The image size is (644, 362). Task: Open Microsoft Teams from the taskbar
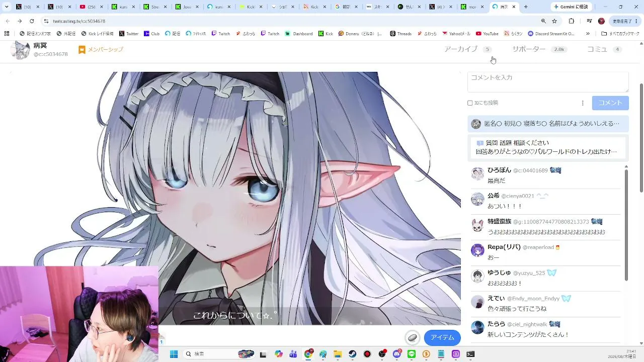(x=293, y=354)
